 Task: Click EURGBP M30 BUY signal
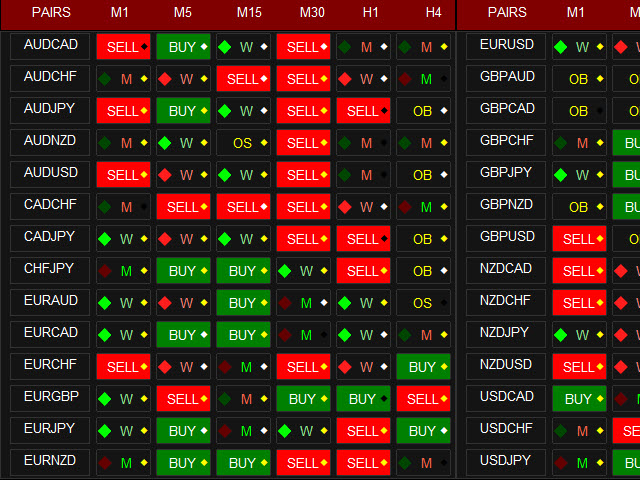[x=303, y=399]
